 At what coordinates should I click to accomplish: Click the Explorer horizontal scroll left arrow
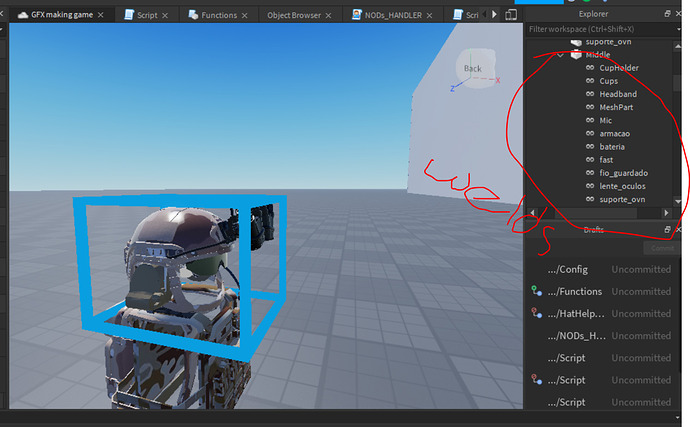click(x=532, y=213)
